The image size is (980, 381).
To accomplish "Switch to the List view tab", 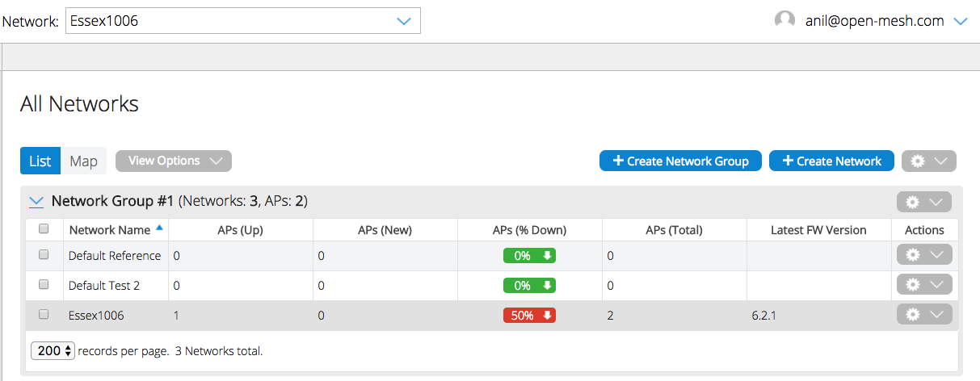I will pyautogui.click(x=40, y=161).
